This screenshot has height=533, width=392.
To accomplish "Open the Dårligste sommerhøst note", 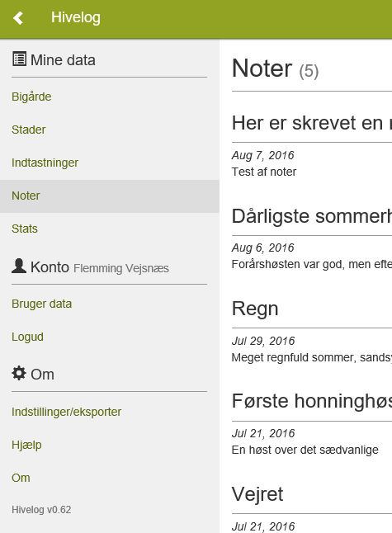I will pyautogui.click(x=312, y=216).
